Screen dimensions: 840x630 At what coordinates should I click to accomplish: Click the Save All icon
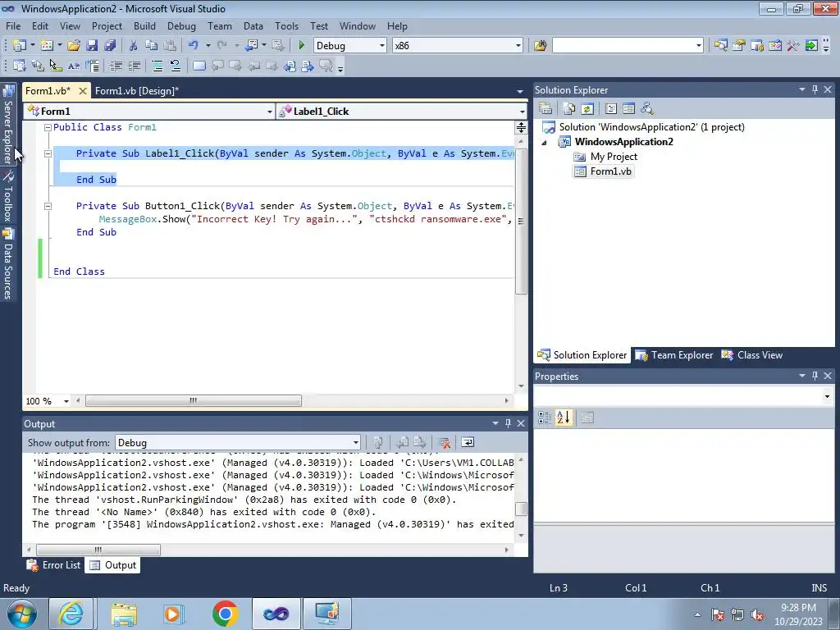point(111,46)
